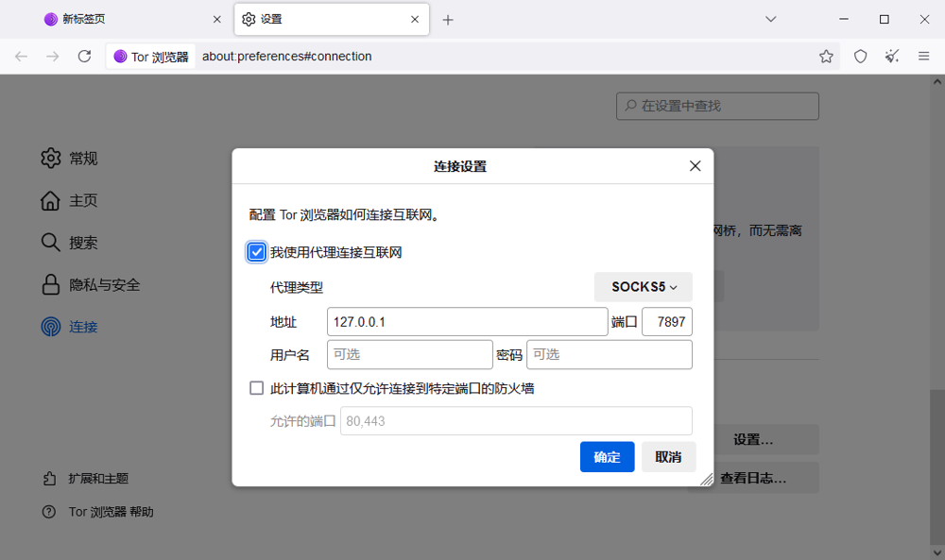
Task: Enable the 防火墙 specific ports checkbox
Action: click(256, 388)
